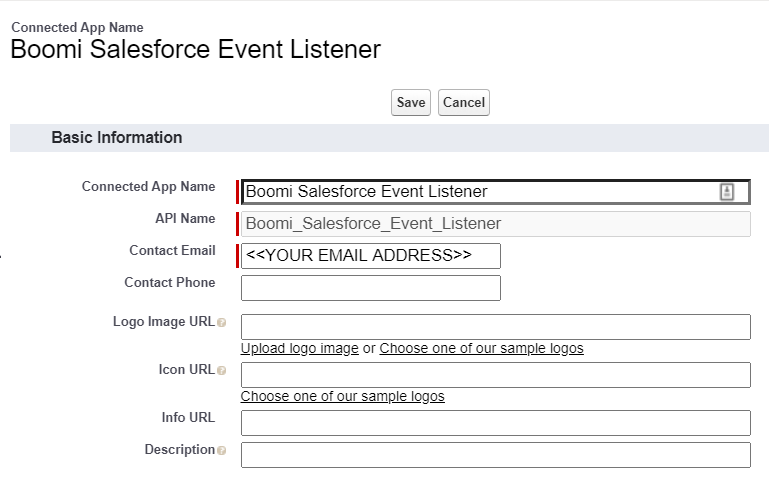Choose a sample logo under Logo Image URL
Screen dimensions: 769x480
[x=481, y=349]
